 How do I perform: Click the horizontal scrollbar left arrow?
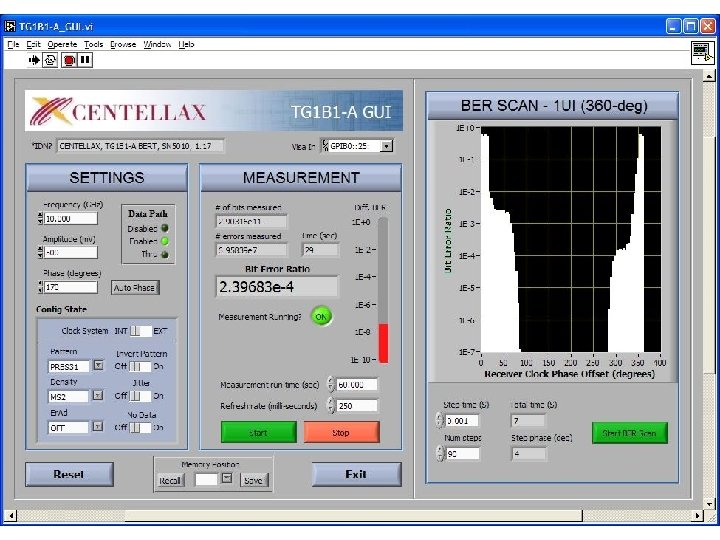click(x=11, y=515)
